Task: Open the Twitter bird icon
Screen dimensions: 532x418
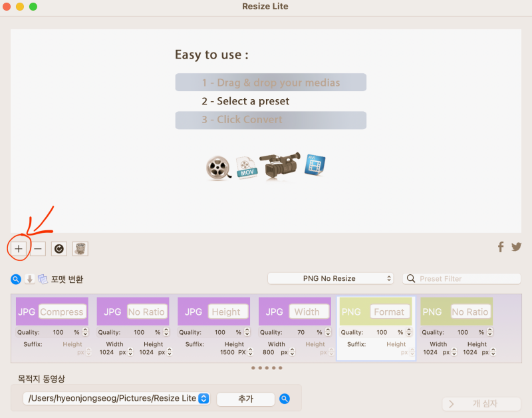Action: tap(517, 247)
